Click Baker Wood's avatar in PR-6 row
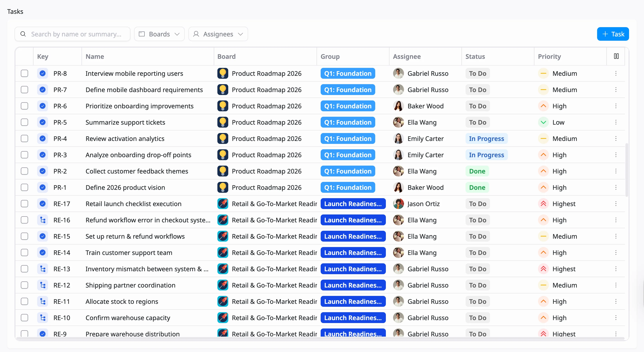This screenshot has height=352, width=644. click(398, 106)
